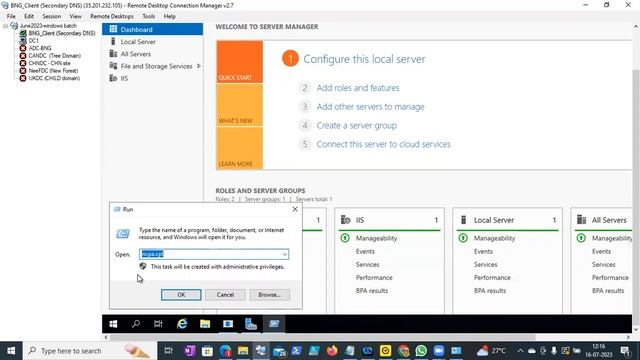Click host Windows Start button
Viewport: 640px width, 360px height.
pos(11,351)
